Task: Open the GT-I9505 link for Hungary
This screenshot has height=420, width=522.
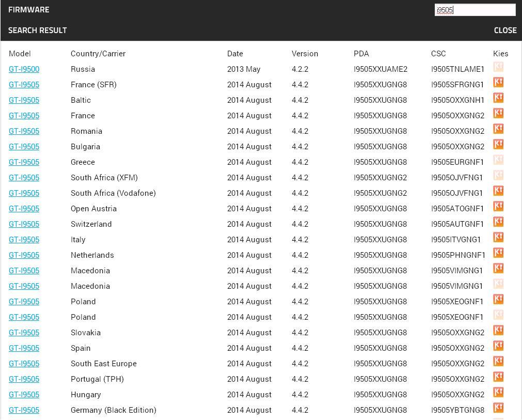Action: coord(24,394)
